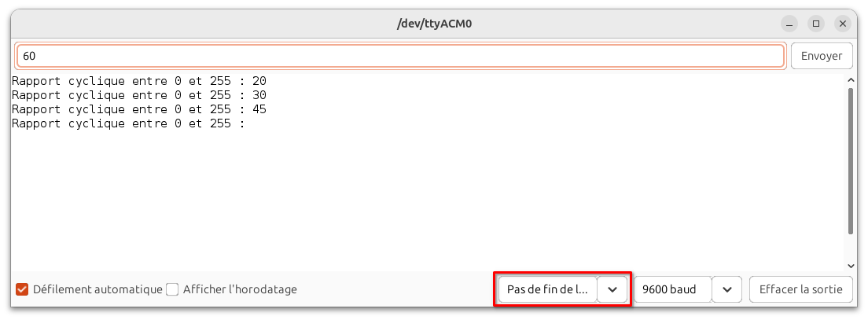Clear output with Effacer la sortie
Image resolution: width=868 pixels, height=320 pixels.
pyautogui.click(x=801, y=289)
